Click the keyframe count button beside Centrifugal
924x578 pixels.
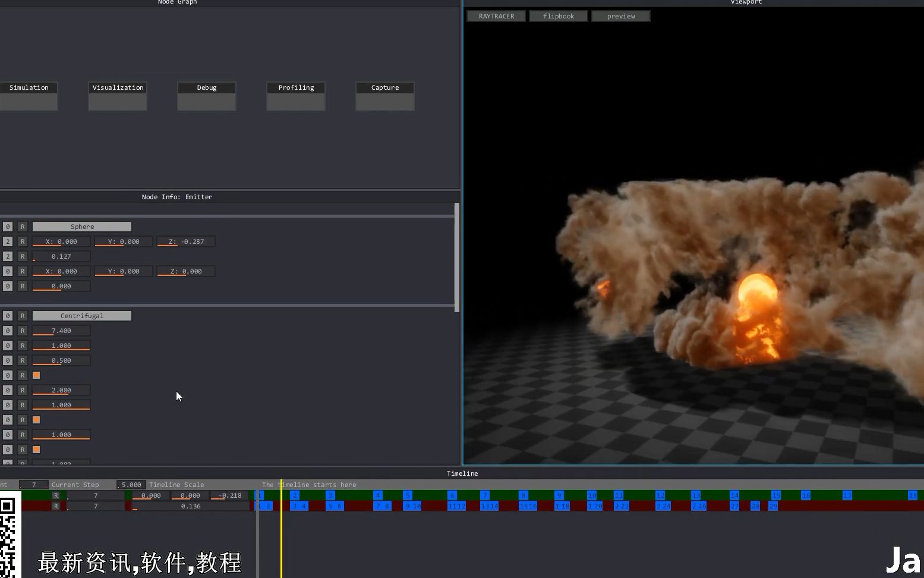coord(7,316)
